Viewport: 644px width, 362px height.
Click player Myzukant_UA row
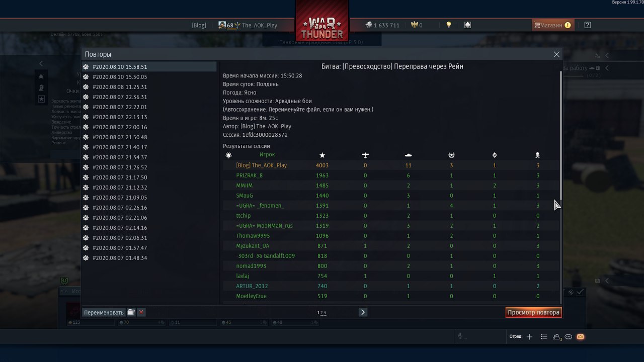[390, 246]
